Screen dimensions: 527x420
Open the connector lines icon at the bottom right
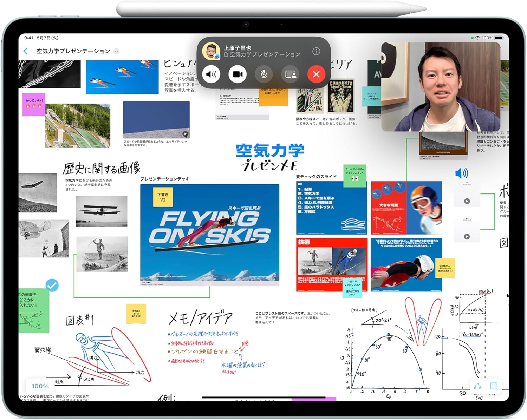(478, 386)
